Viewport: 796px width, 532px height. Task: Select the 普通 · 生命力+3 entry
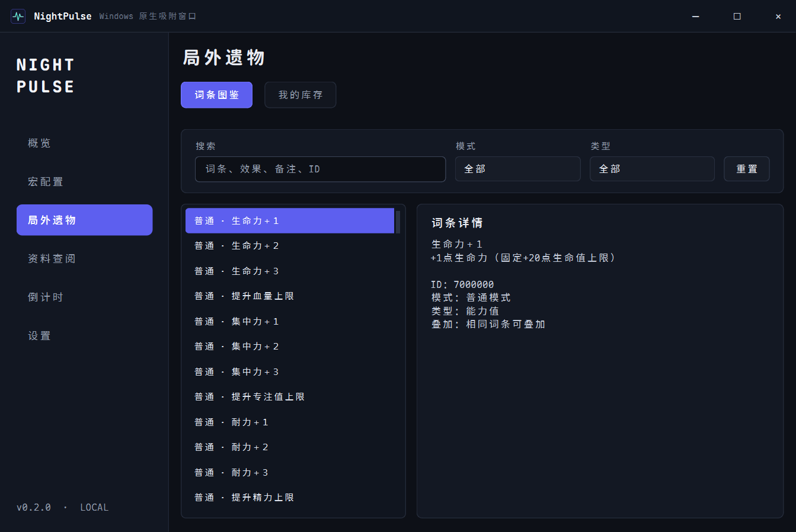point(290,271)
